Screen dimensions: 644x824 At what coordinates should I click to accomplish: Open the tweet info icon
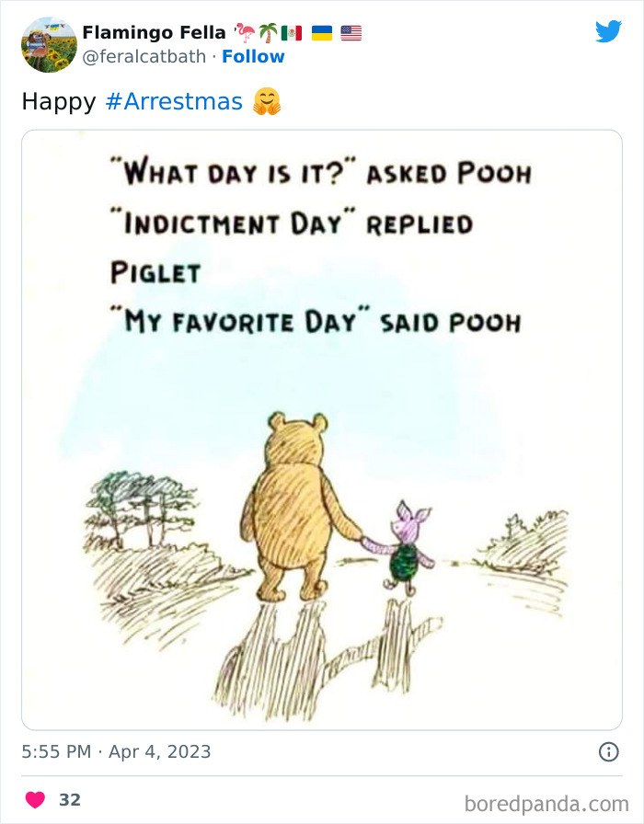point(608,751)
